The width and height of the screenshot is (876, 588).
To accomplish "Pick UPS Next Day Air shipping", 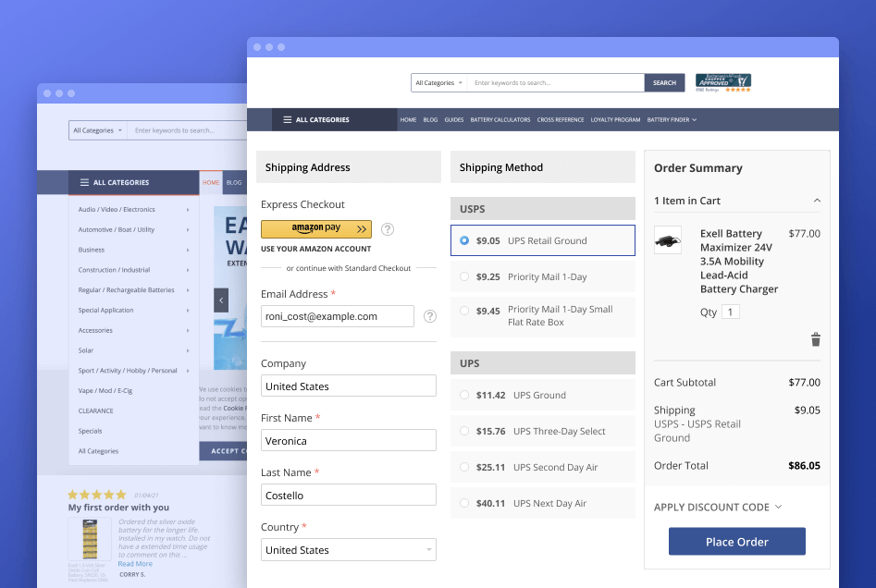I will pos(465,502).
